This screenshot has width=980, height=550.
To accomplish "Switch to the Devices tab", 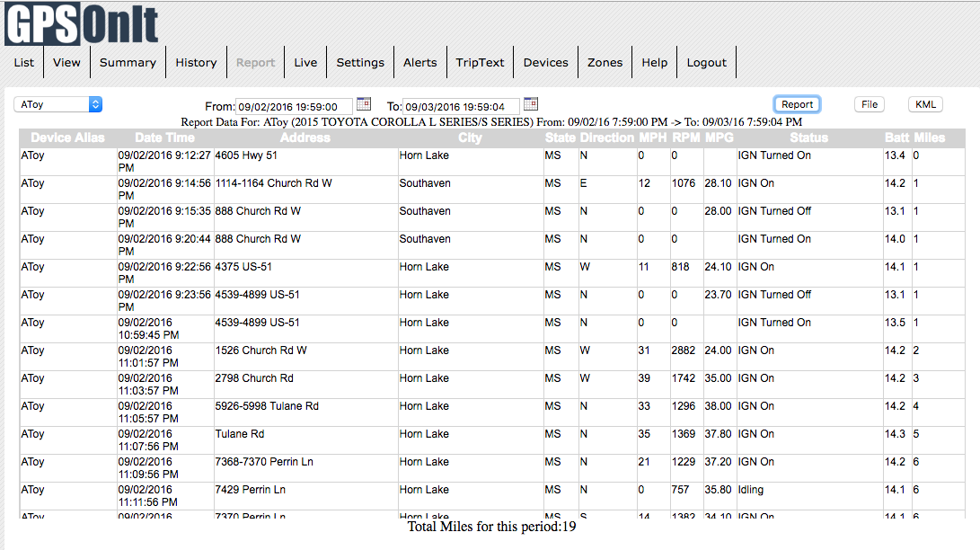I will point(545,63).
